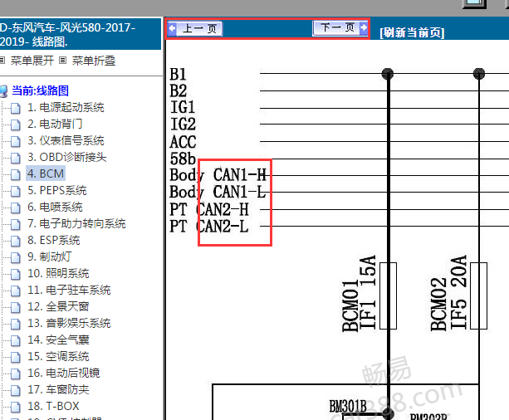Click page icon beside 照明系统
Screen dimensions: 509x420
point(15,274)
